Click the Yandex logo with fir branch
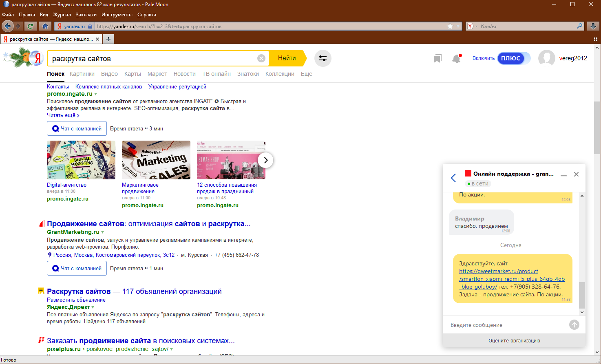This screenshot has width=601, height=364. coord(23,57)
